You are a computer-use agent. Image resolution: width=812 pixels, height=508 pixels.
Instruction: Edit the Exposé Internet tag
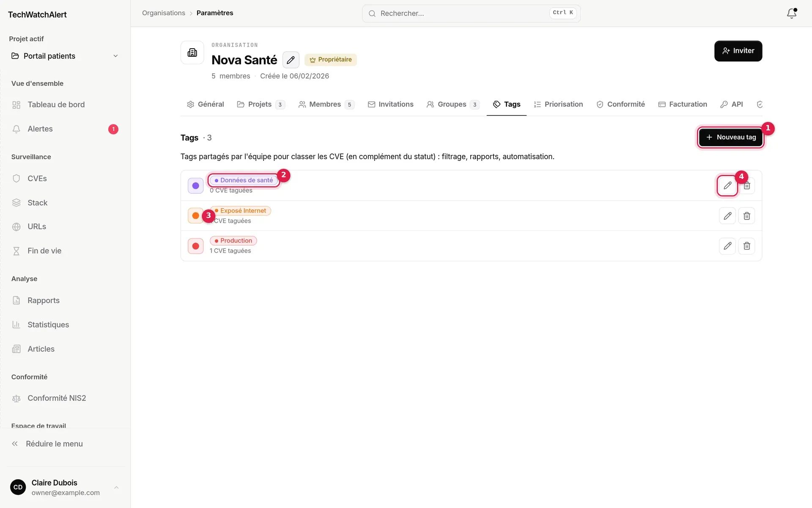[727, 216]
